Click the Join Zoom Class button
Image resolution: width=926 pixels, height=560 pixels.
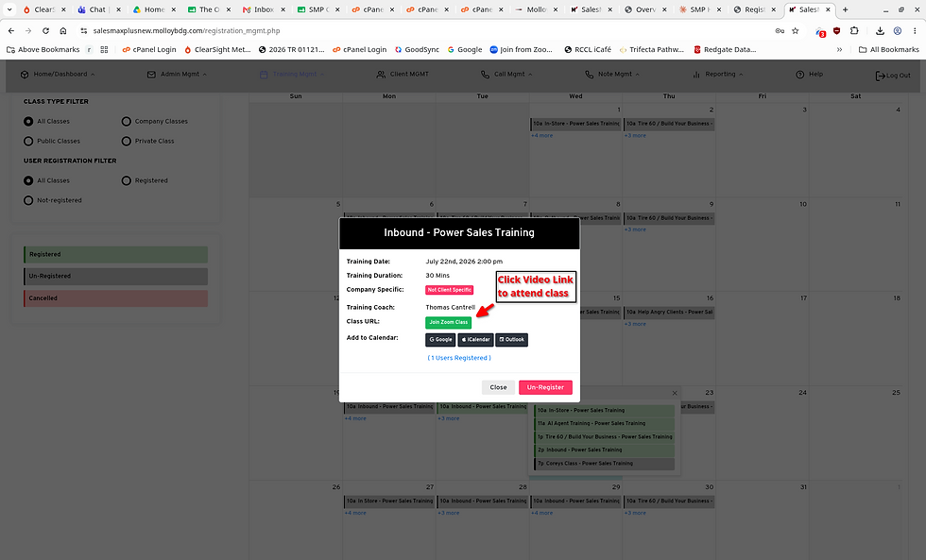pos(448,322)
